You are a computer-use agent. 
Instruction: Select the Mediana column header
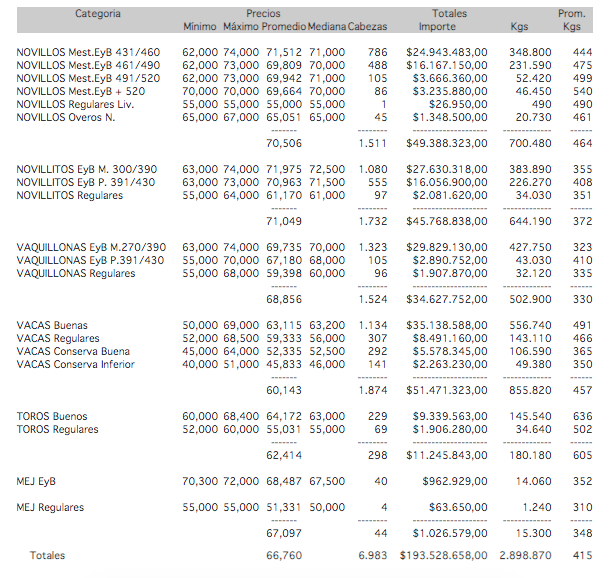pos(326,27)
